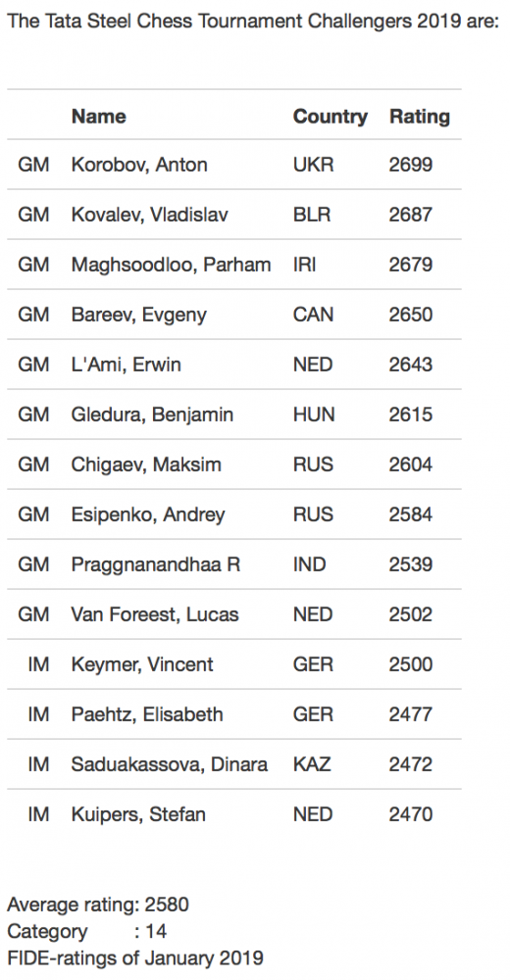
Task: Click Bareev, Evgeny name cell
Action: [138, 315]
